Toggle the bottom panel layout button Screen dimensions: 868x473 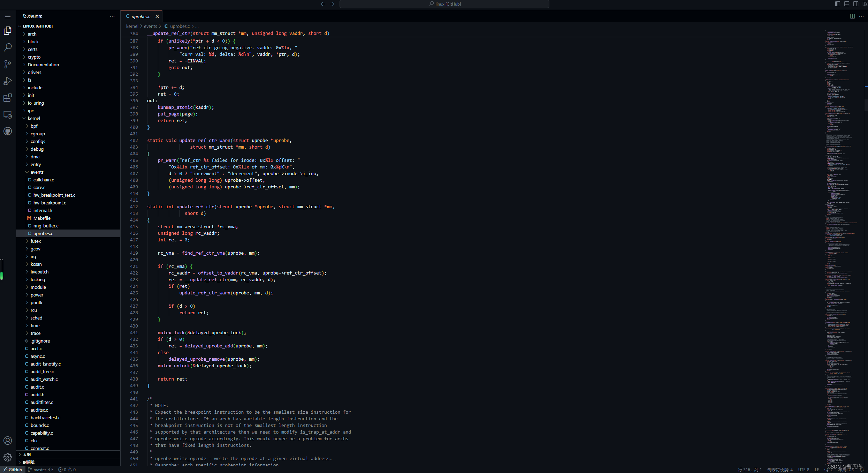[847, 4]
